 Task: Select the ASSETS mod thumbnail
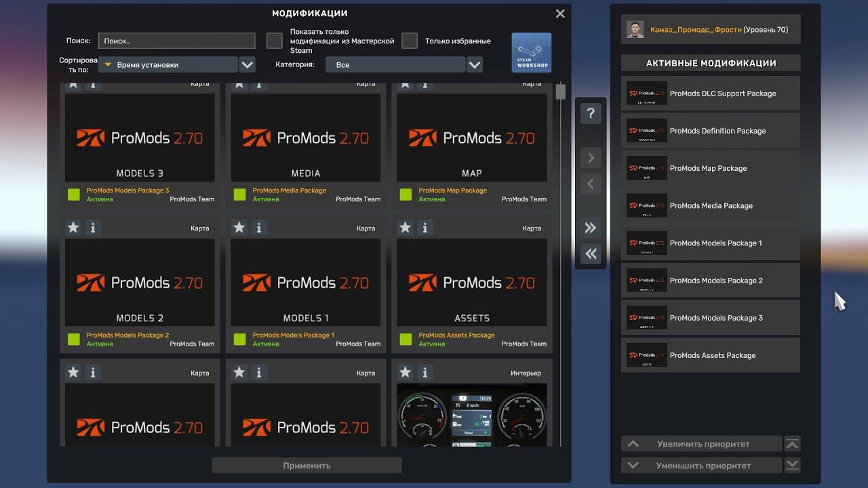tap(472, 283)
